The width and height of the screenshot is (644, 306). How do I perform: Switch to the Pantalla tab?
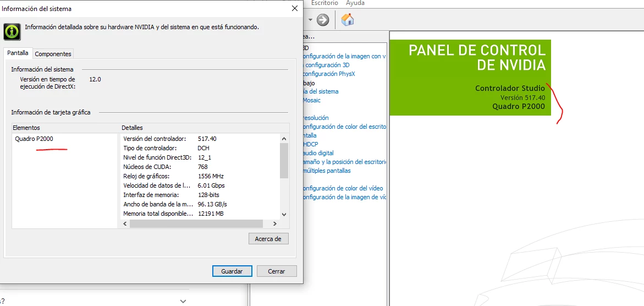coord(18,53)
